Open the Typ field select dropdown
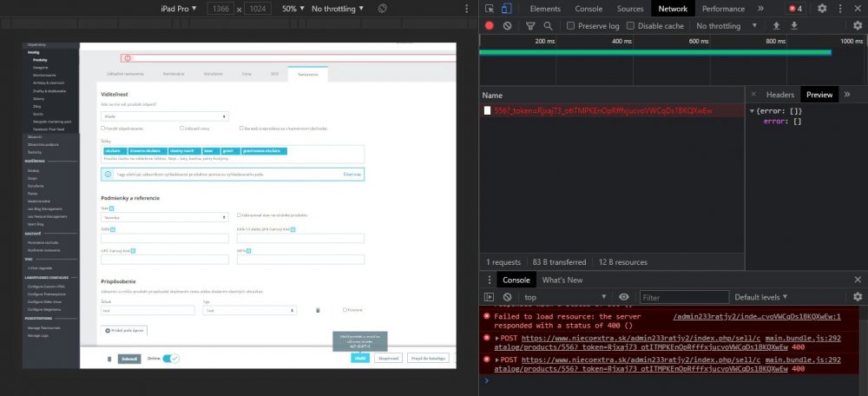Screen dimensions: 868x396 pos(250,310)
